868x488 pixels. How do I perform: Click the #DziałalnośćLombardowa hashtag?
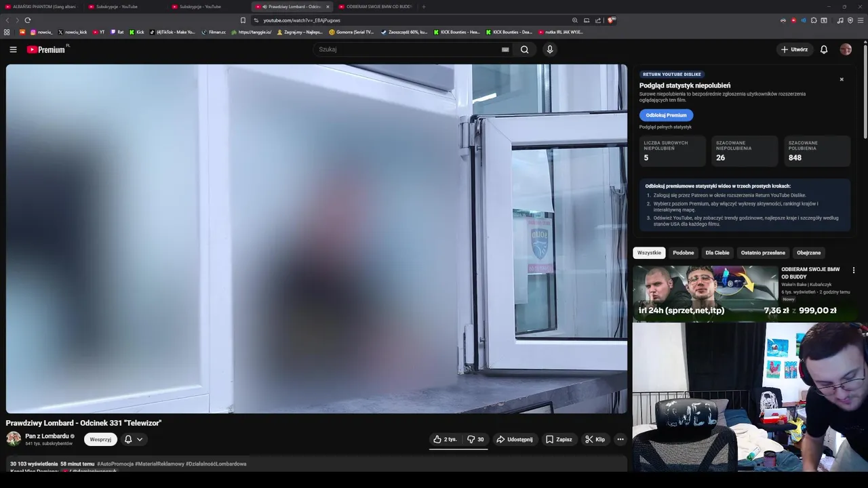pyautogui.click(x=216, y=464)
